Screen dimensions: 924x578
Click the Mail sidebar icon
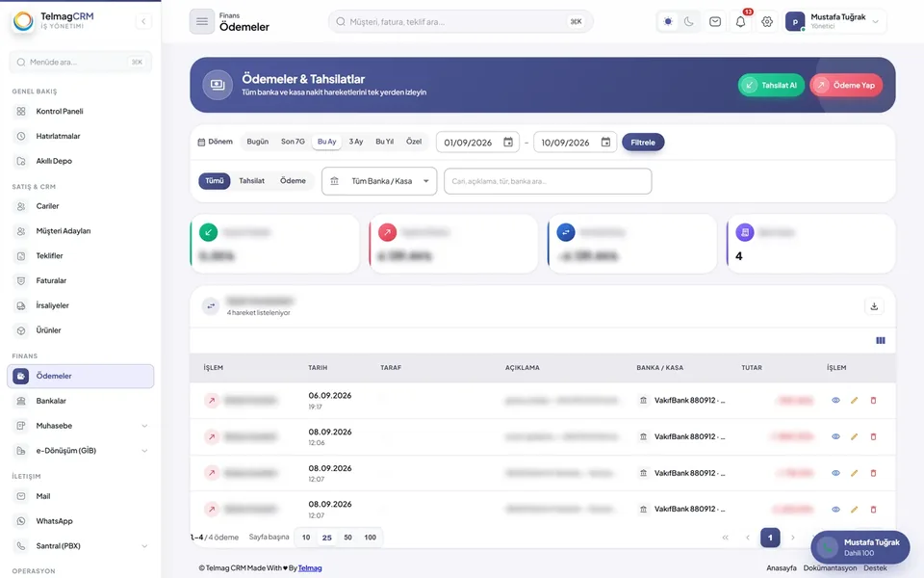tap(21, 496)
